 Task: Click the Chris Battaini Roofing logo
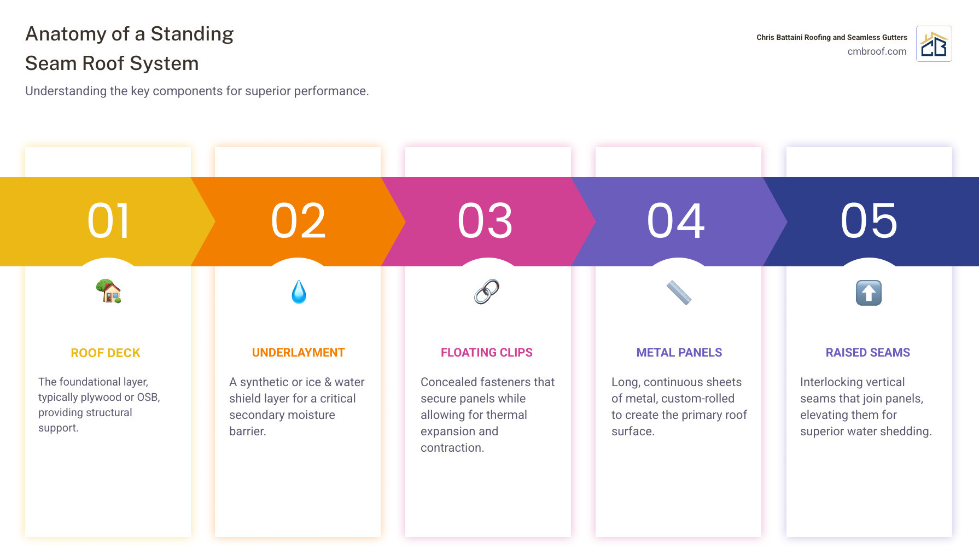click(934, 44)
